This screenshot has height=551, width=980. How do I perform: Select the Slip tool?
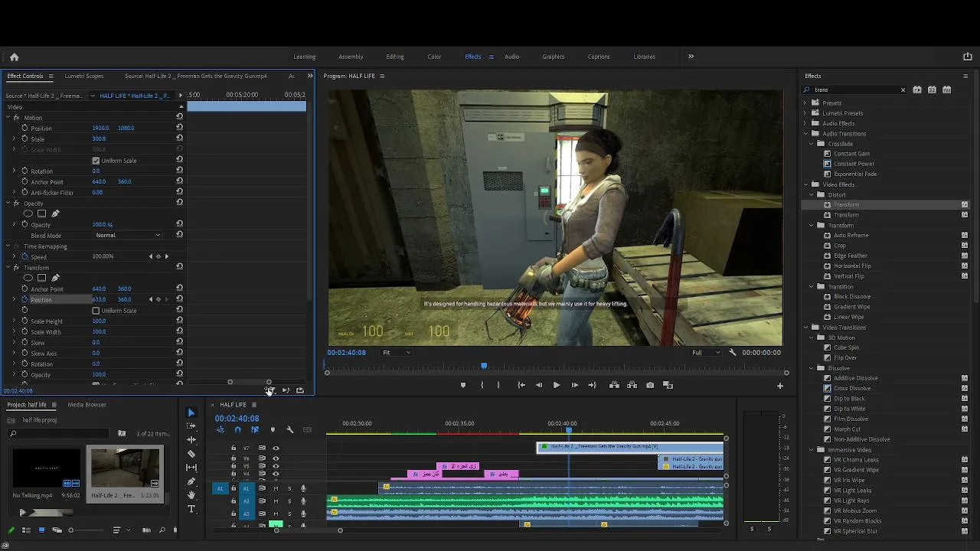point(191,468)
